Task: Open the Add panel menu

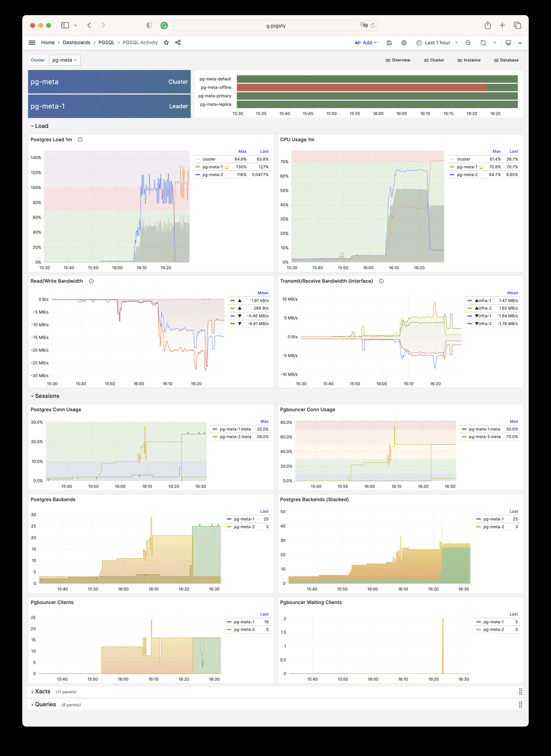Action: (x=366, y=42)
